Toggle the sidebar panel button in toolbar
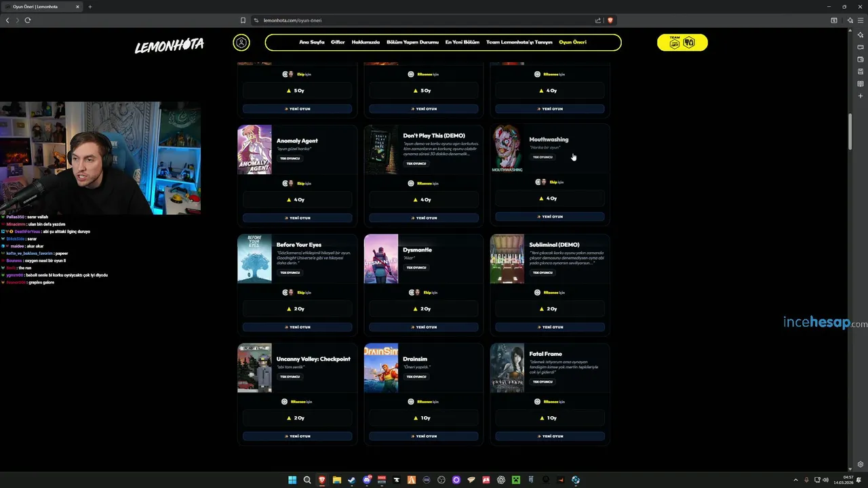Screen dimensions: 868x488 pyautogui.click(x=834, y=20)
